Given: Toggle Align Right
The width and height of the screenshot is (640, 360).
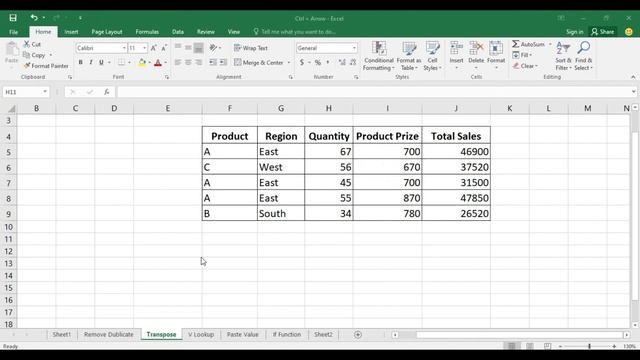Looking at the screenshot, I should tap(198, 62).
